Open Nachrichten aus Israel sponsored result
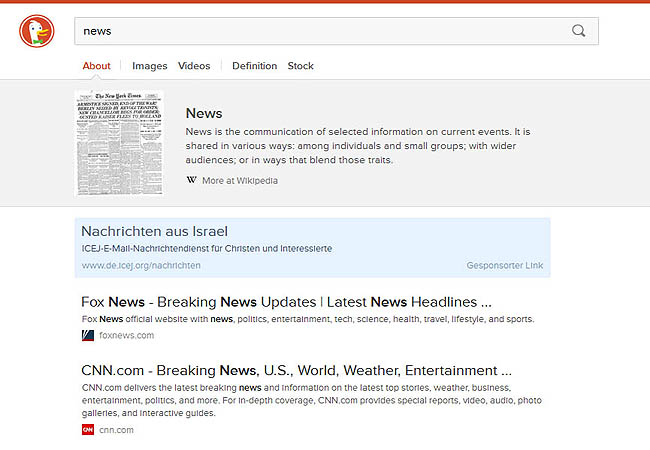The image size is (650, 450). tap(155, 231)
